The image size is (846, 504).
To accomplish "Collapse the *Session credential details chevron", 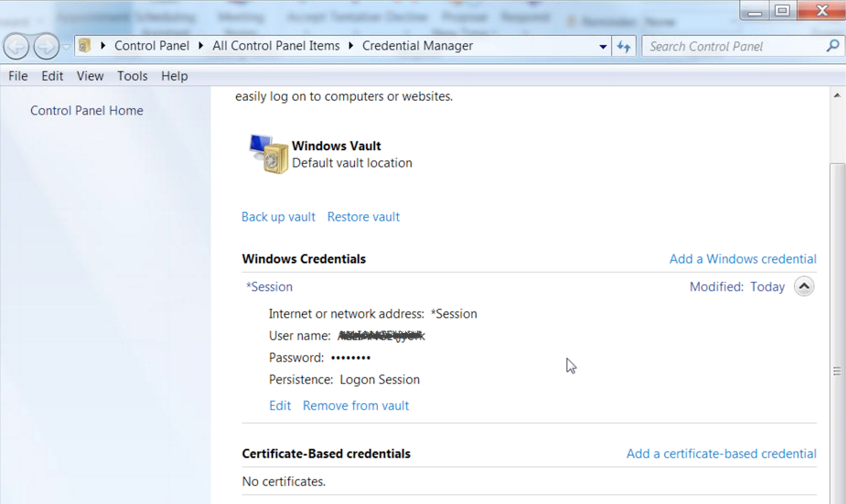I will click(x=803, y=286).
